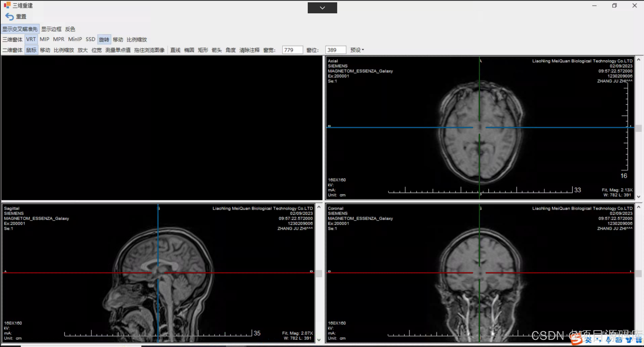Viewport: 644px width, 347px height.
Task: Toggle 显示交叉瞄准先 crosshair display
Action: [x=20, y=29]
